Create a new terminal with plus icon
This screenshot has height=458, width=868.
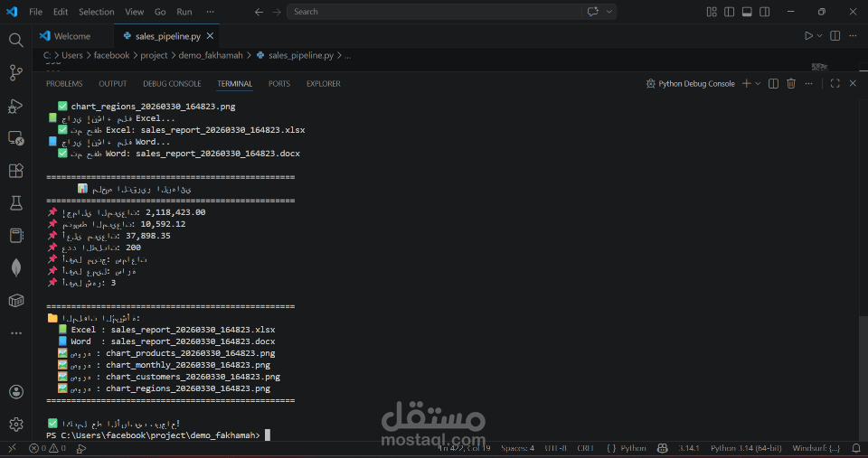pos(746,83)
